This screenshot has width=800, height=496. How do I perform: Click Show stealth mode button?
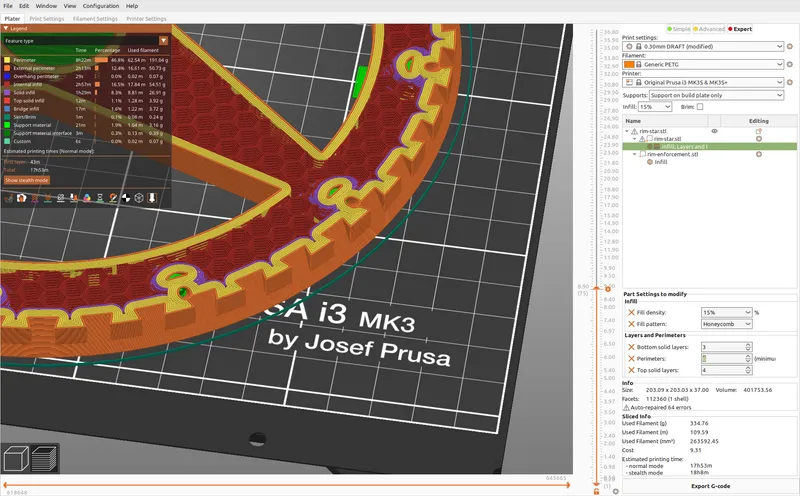tap(27, 180)
